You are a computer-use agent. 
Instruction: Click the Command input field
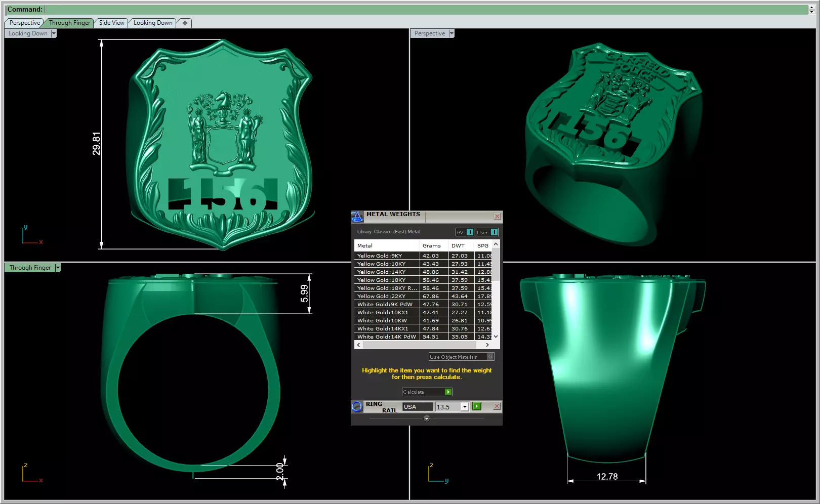426,10
